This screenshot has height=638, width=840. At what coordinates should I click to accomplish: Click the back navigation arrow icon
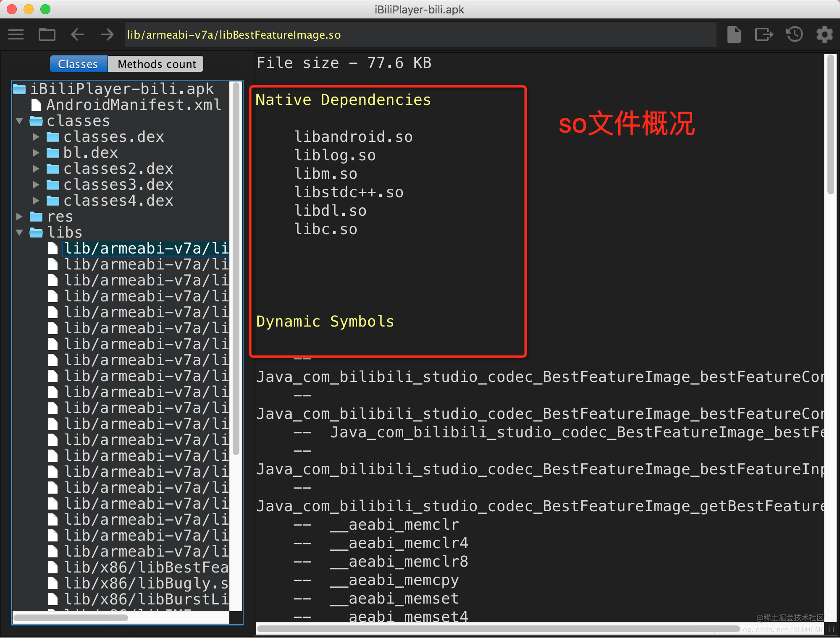[x=79, y=34]
